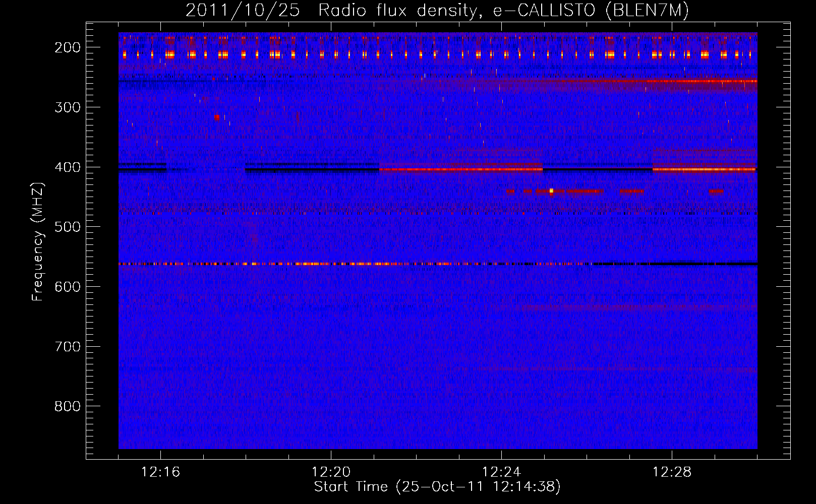Click the 800 frequency tick label

(68, 406)
